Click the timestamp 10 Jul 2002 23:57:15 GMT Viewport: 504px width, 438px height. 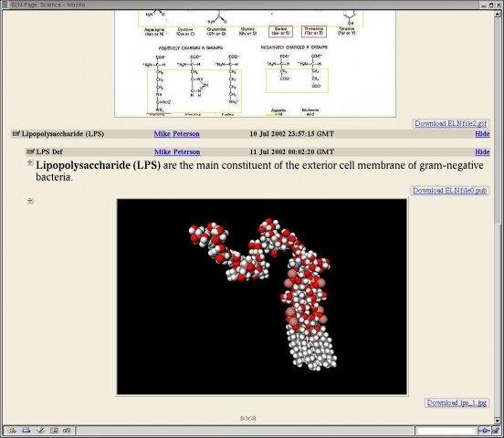(291, 134)
